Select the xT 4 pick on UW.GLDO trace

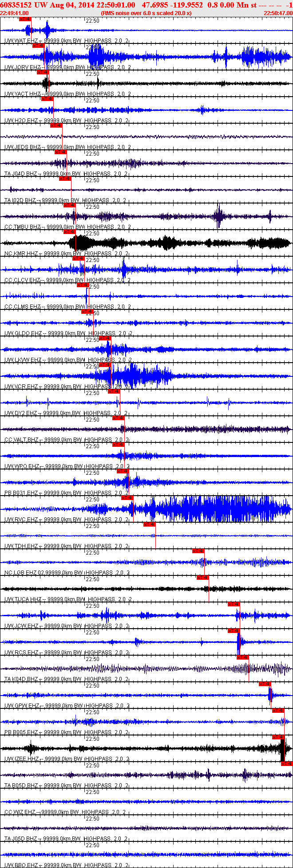pos(87,312)
